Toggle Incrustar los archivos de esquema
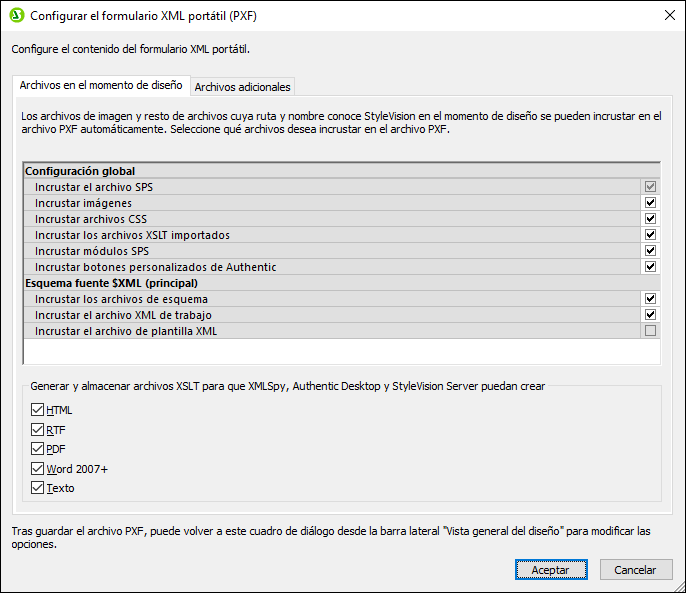The image size is (686, 593). (650, 299)
